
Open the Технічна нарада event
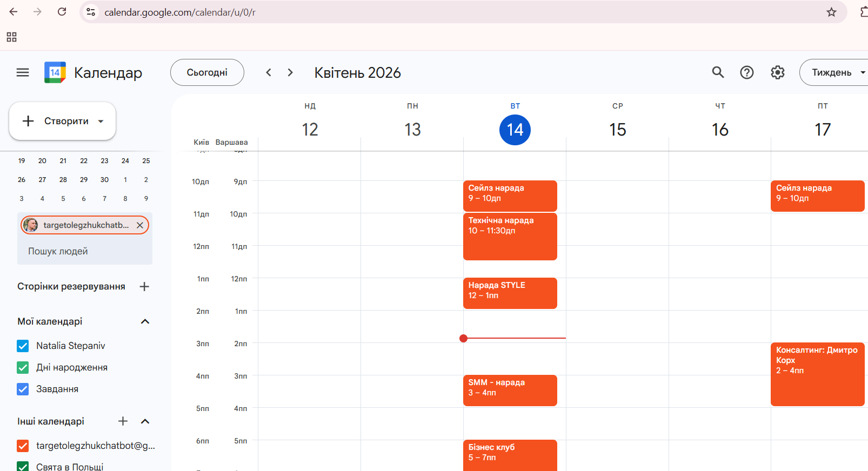pyautogui.click(x=510, y=236)
